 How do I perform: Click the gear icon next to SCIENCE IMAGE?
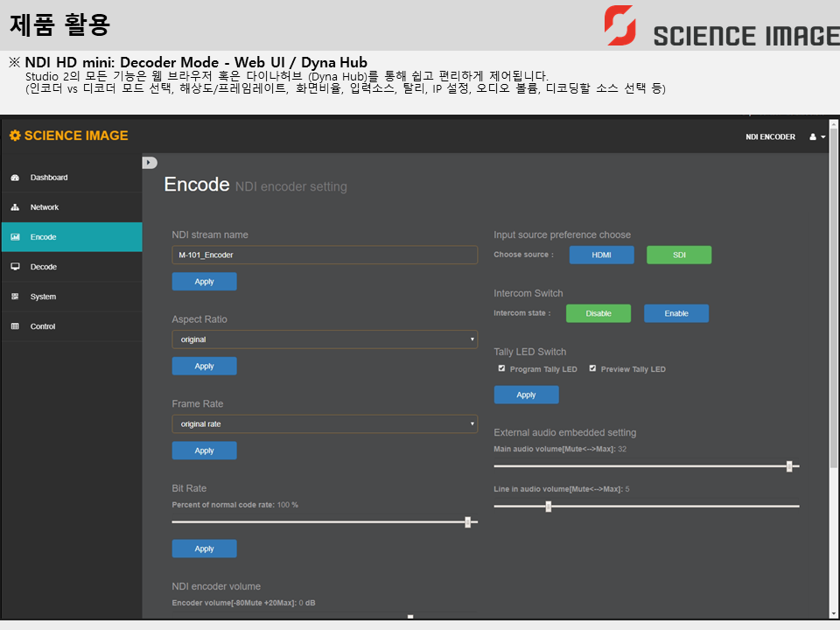pyautogui.click(x=15, y=136)
